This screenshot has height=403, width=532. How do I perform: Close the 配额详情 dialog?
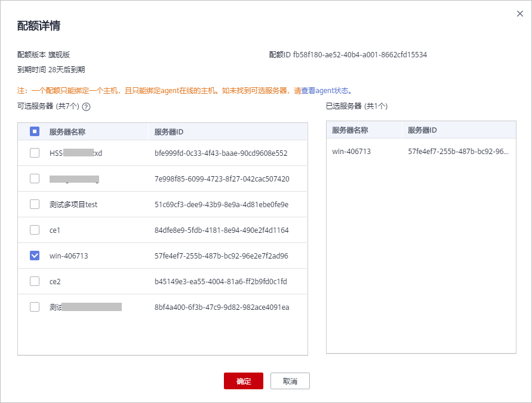[x=519, y=14]
